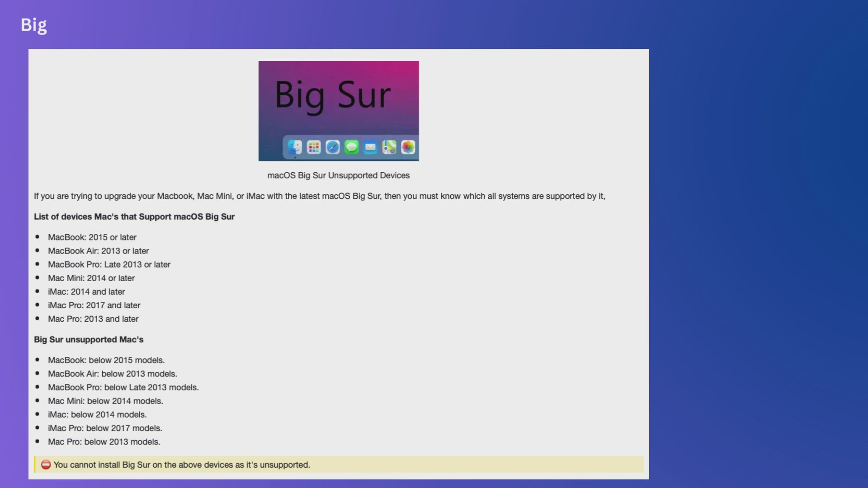
Task: Click the red no-entry warning icon
Action: pyautogui.click(x=46, y=465)
